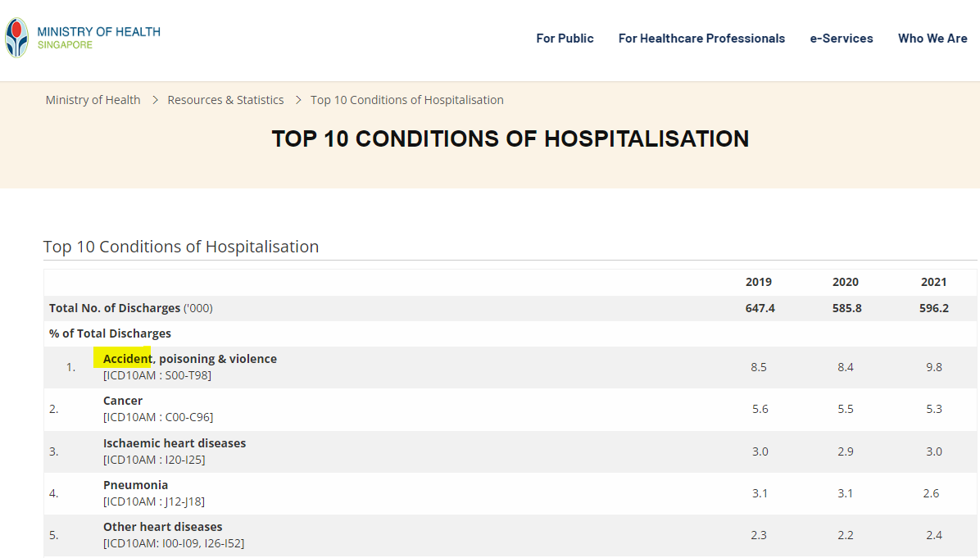Open the For Healthcare Professionals menu
The width and height of the screenshot is (980, 558).
click(x=701, y=39)
